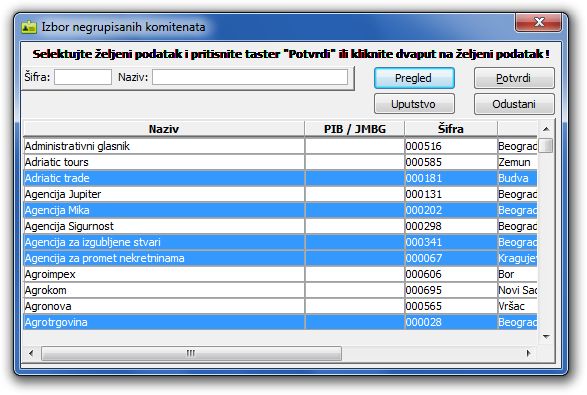Click the code cell 000202
Viewport: 587px width, 395px height.
[451, 210]
